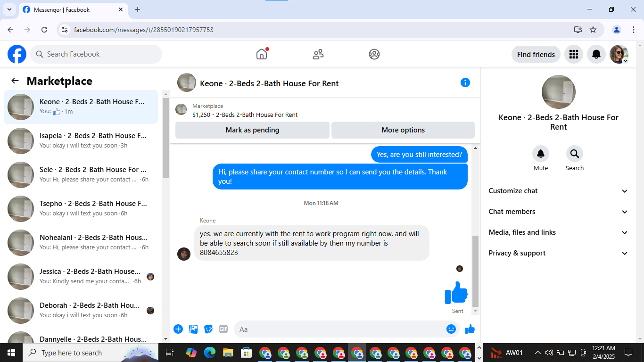Open Chrome three-dot menu
Viewport: 644px width, 362px height.
tap(634, 30)
